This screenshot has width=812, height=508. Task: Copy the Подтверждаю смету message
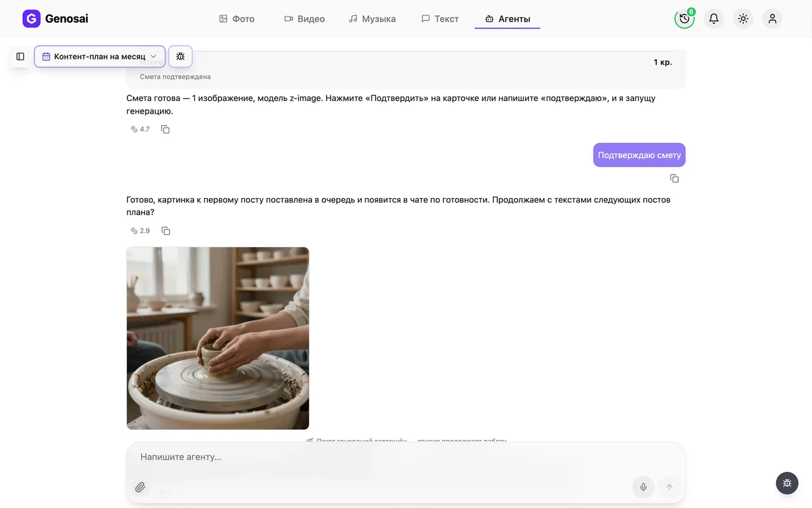674,179
